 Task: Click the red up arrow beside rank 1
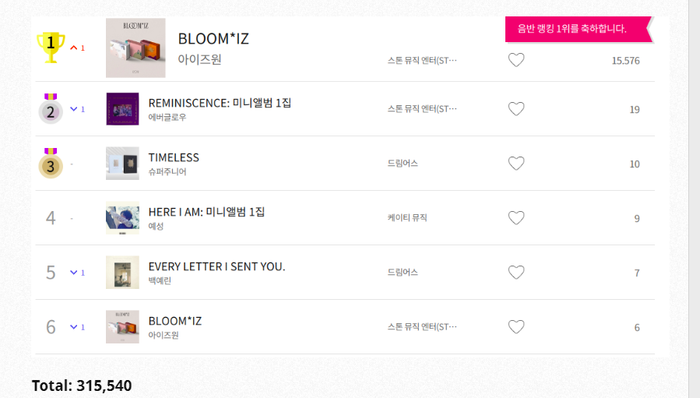pyautogui.click(x=74, y=48)
